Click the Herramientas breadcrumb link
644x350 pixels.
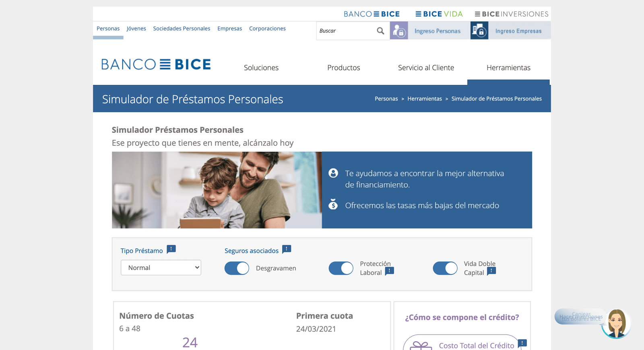click(x=425, y=99)
